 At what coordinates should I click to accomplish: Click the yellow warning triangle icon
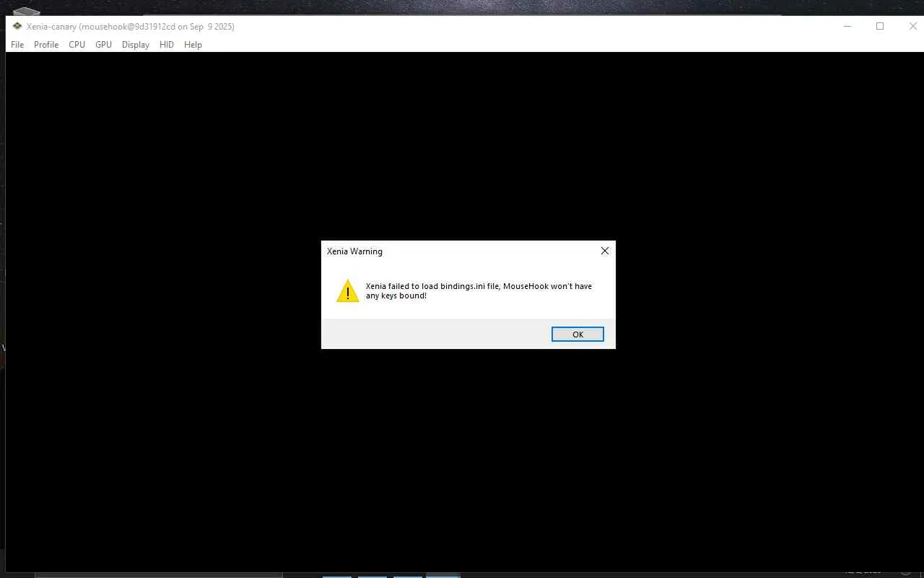pyautogui.click(x=348, y=291)
